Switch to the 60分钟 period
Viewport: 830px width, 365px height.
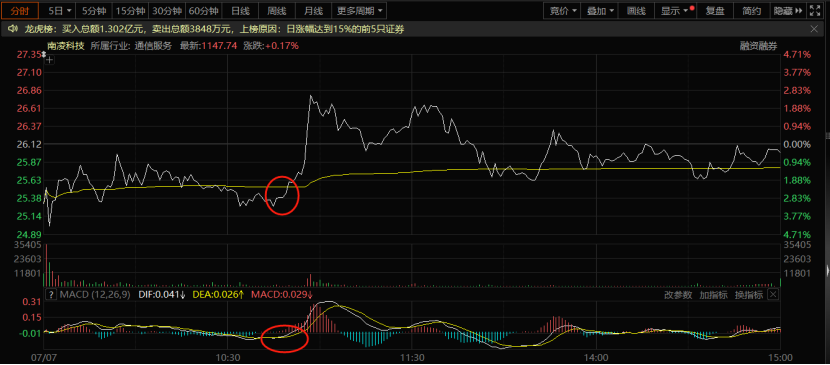(204, 10)
